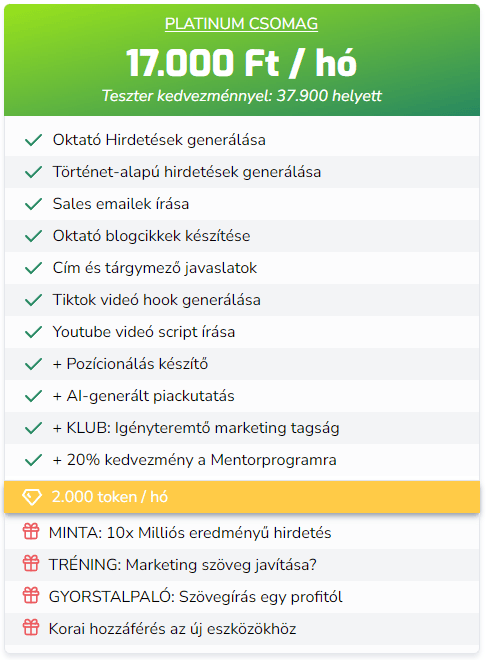Click gift icon next to Korai hozzáférés
This screenshot has width=486, height=660.
pyautogui.click(x=31, y=628)
